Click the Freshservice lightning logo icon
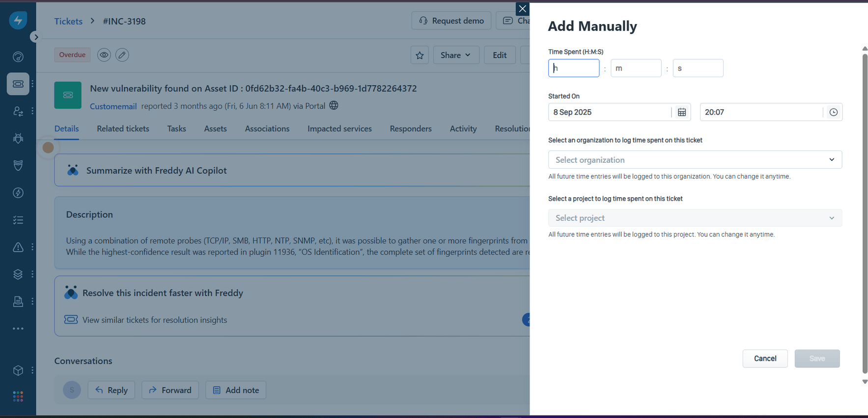The width and height of the screenshot is (868, 418). (18, 20)
